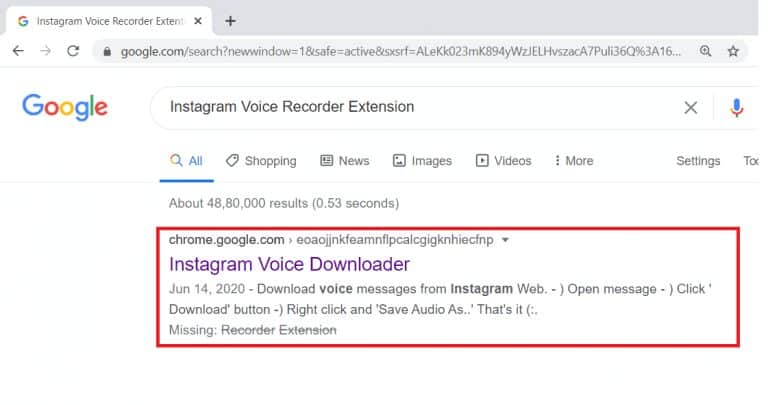Viewport: 768px width, 405px height.
Task: Clear the search box with the X icon
Action: (x=691, y=107)
